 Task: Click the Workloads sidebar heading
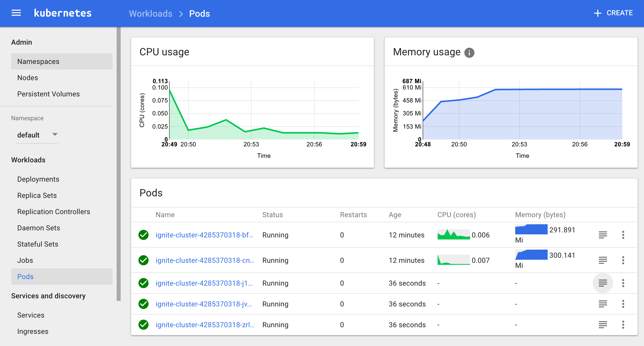tap(28, 160)
